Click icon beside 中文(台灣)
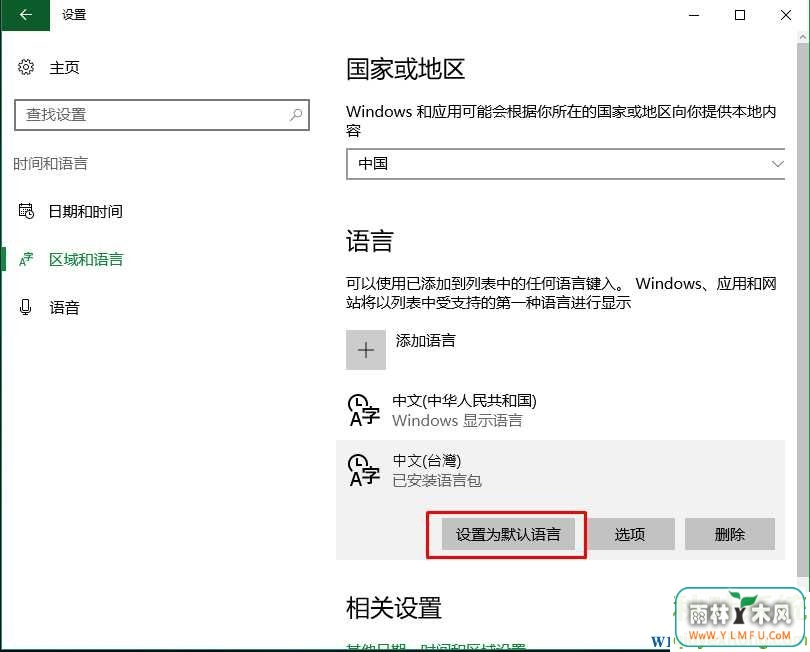This screenshot has height=652, width=810. 364,470
